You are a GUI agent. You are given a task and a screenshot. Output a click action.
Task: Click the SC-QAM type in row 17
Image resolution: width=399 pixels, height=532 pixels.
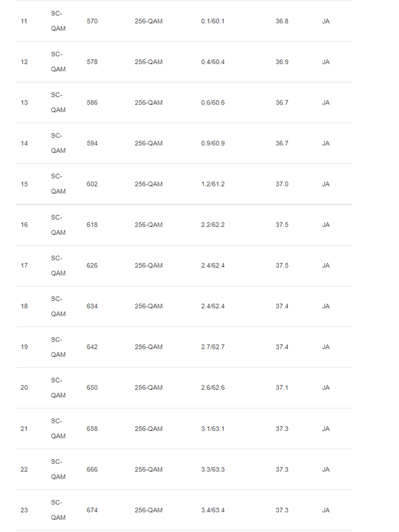point(58,266)
